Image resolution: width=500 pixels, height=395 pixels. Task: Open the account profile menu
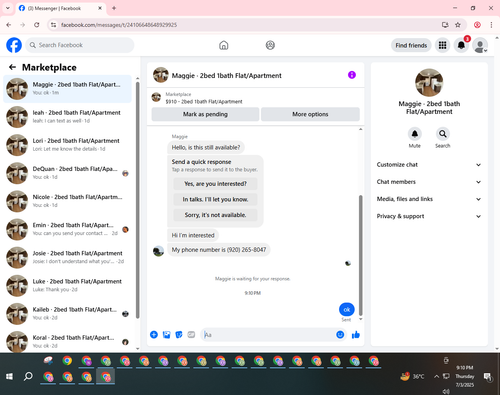click(480, 46)
